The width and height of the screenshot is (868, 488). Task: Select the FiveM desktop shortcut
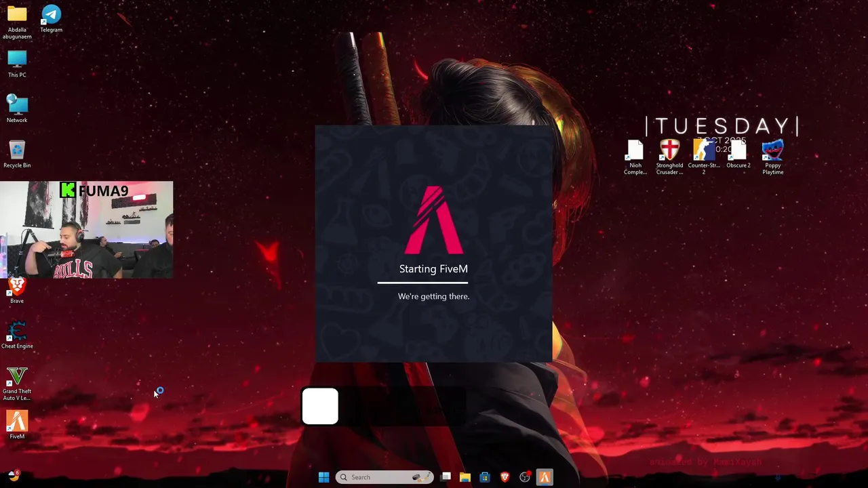[x=17, y=426]
